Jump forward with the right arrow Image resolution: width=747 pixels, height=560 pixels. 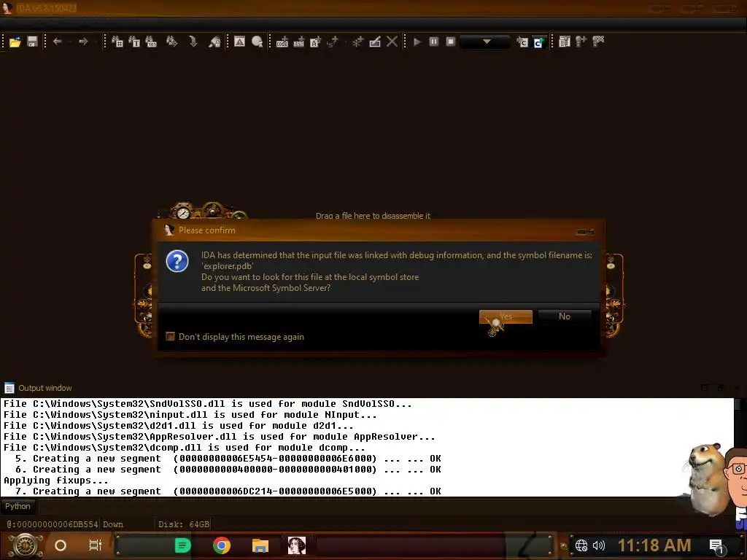pos(83,42)
